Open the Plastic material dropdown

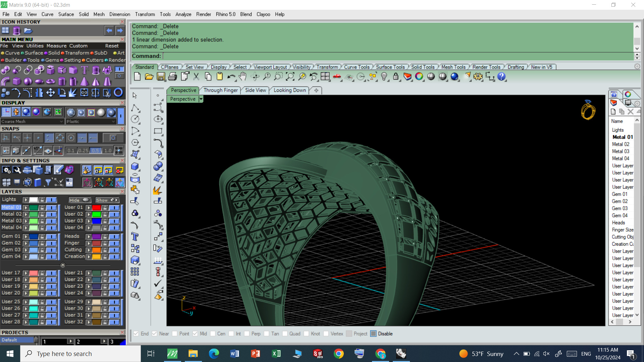point(91,122)
